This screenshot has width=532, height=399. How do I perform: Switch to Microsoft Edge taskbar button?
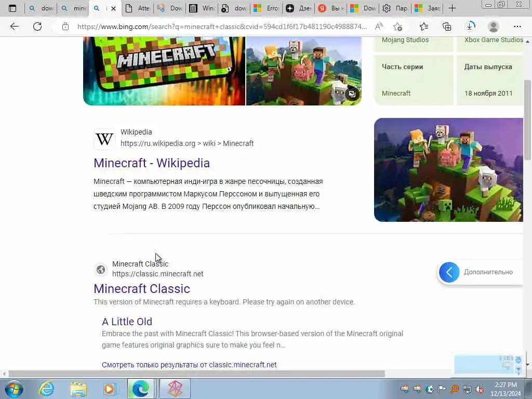(140, 389)
